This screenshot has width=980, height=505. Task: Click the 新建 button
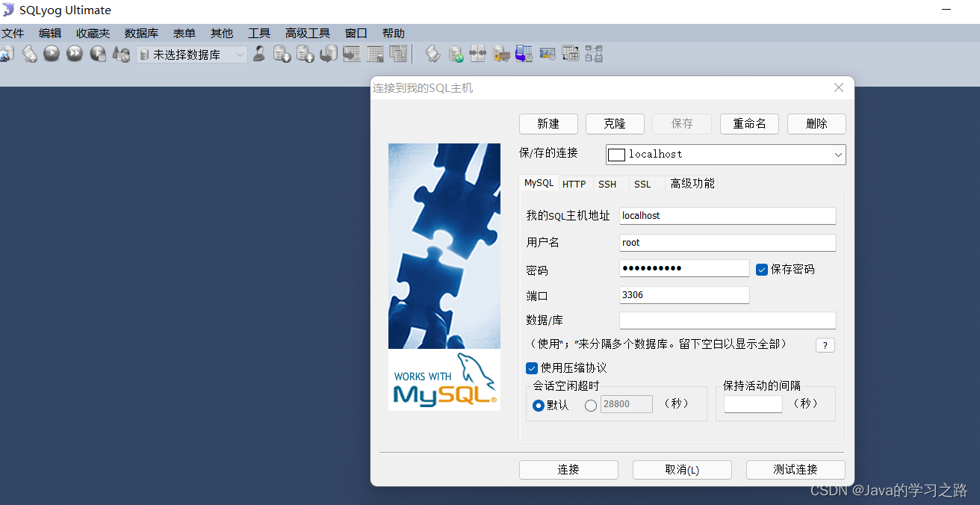coord(548,124)
